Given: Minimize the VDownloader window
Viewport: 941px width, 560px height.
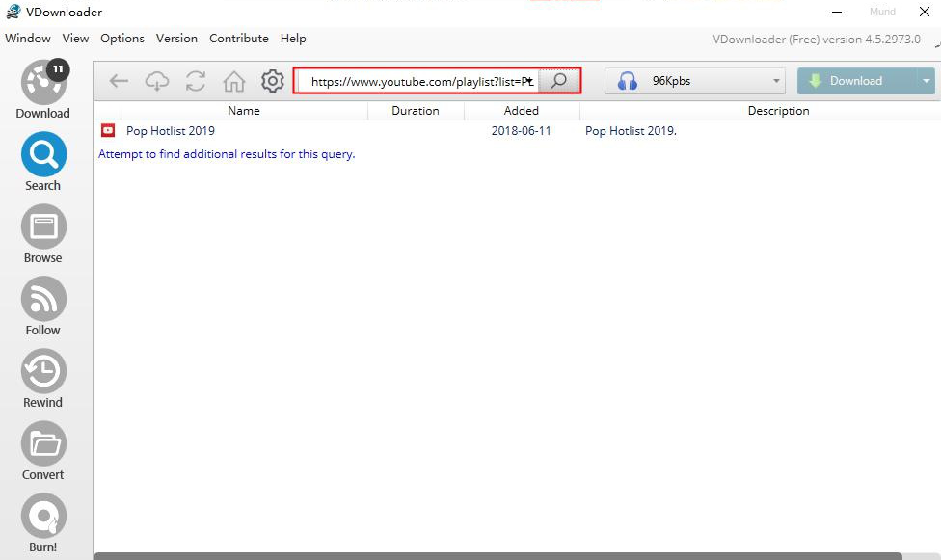Looking at the screenshot, I should click(x=837, y=12).
